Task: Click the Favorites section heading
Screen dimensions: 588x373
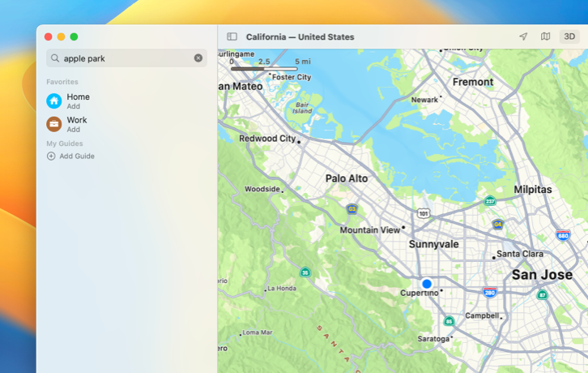Action: 62,82
